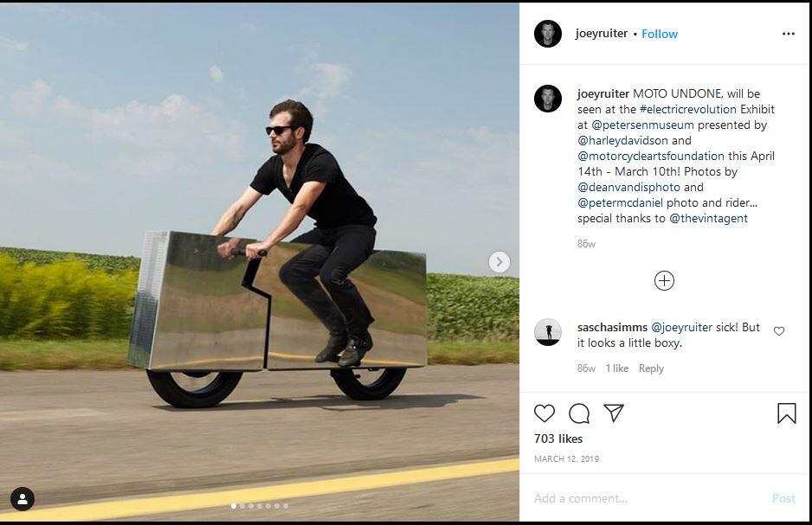Open the comment speech bubble icon

579,413
